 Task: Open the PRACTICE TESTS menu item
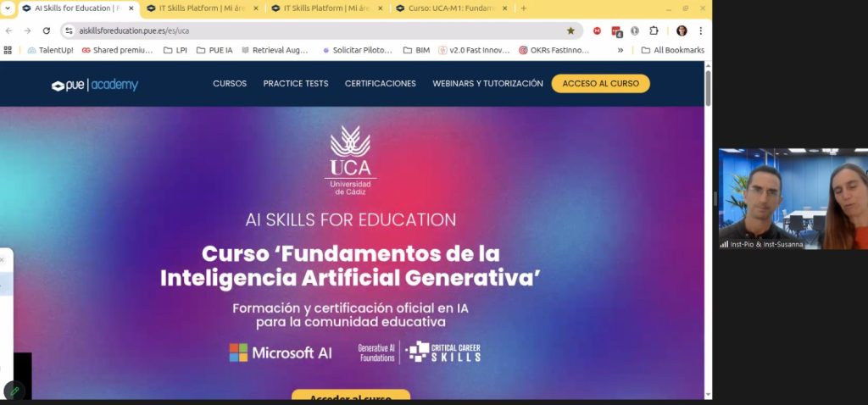coord(295,84)
